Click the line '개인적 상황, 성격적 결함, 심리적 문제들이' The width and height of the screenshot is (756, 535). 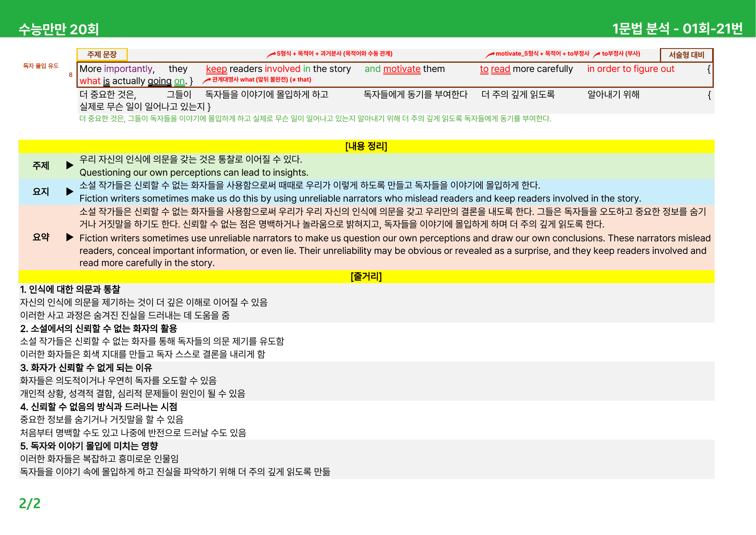click(x=133, y=394)
